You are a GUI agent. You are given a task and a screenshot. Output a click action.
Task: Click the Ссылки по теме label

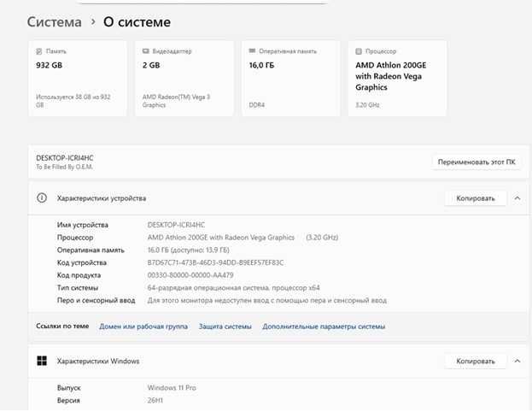tap(62, 326)
